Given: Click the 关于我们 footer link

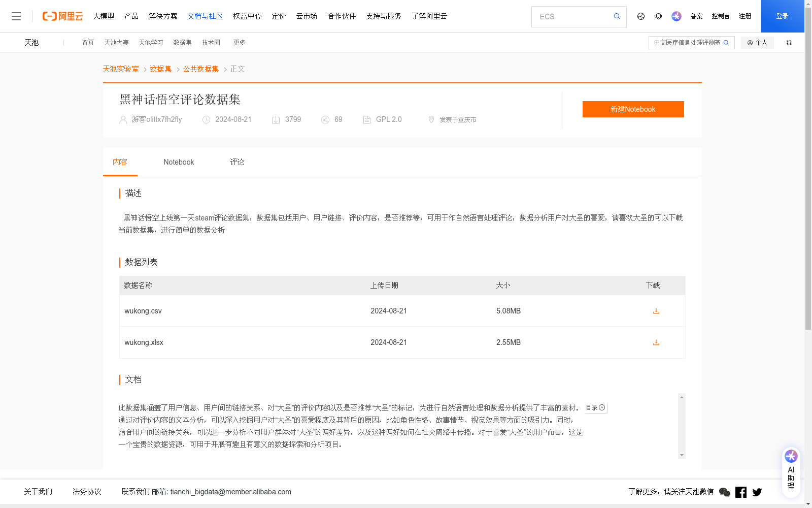Looking at the screenshot, I should [x=38, y=492].
